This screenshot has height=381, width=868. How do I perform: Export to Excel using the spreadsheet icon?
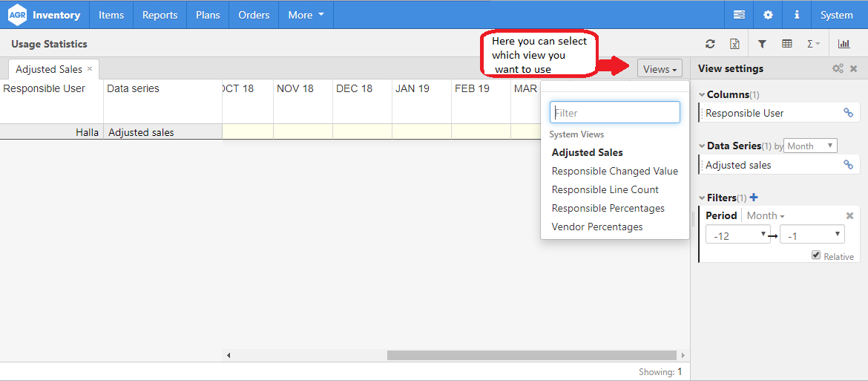tap(734, 45)
